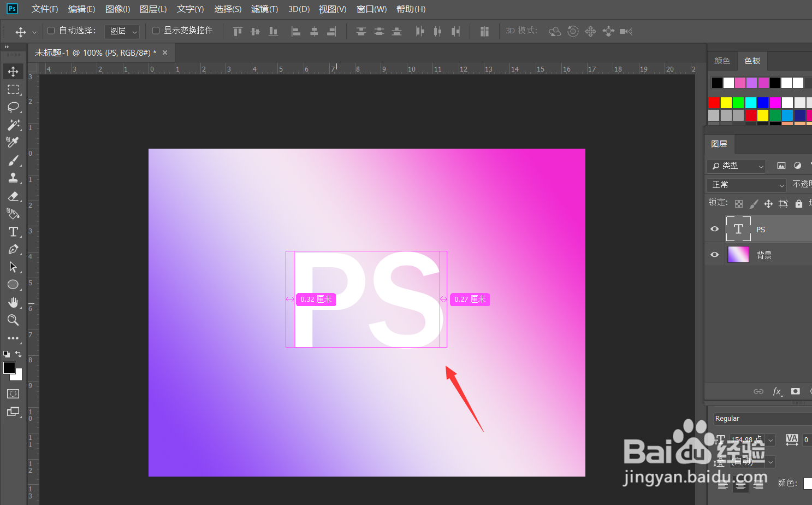Swap foreground and background colors
Image resolution: width=812 pixels, height=505 pixels.
(x=19, y=354)
